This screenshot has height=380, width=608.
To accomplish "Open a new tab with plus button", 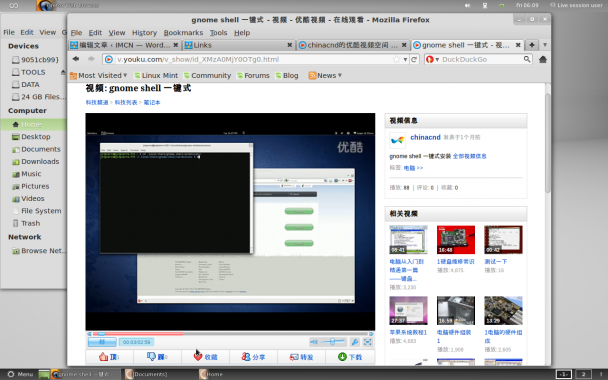I will click(532, 45).
